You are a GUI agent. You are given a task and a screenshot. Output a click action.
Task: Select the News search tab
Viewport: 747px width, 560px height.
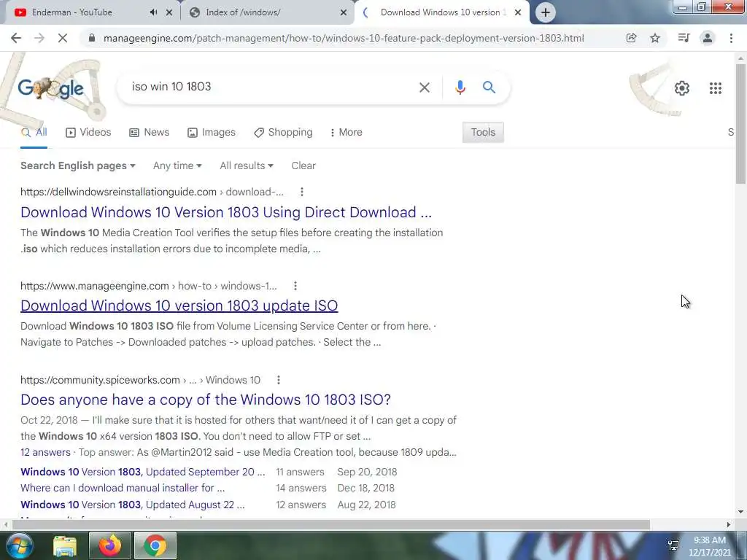coord(149,133)
